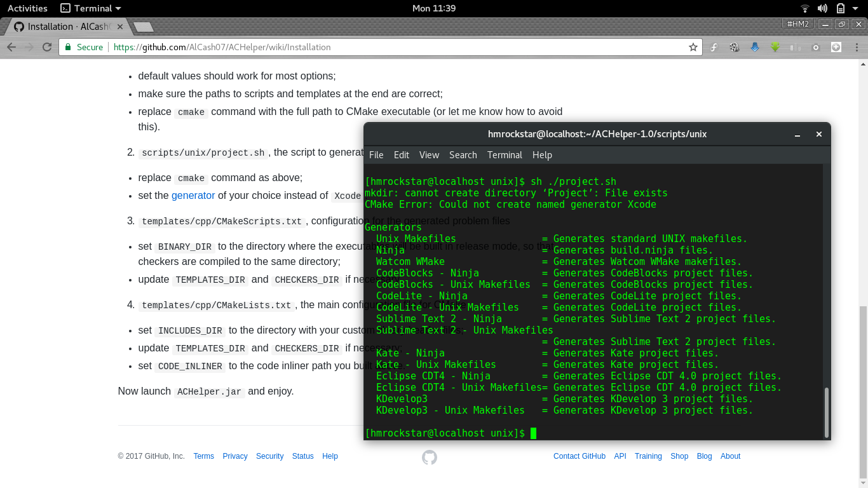Click the 'templates/cpp/CMakeLists.txt' code text
This screenshot has width=868, height=488.
[x=216, y=305]
